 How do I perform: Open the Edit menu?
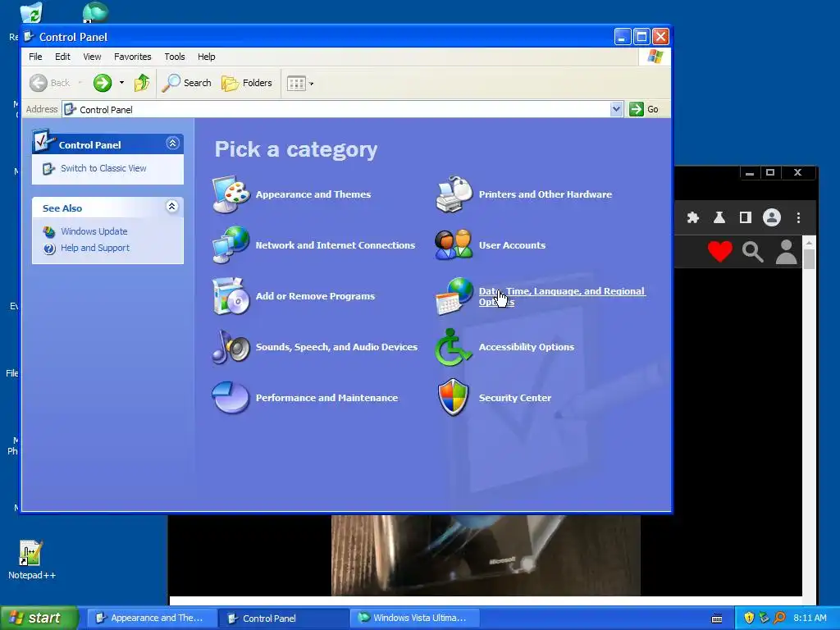coord(62,57)
